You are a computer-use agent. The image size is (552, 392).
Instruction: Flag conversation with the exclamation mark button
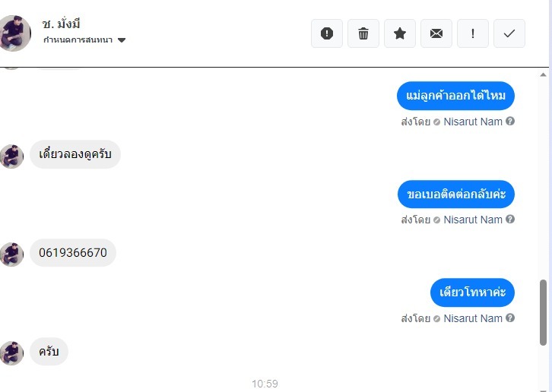pos(473,33)
